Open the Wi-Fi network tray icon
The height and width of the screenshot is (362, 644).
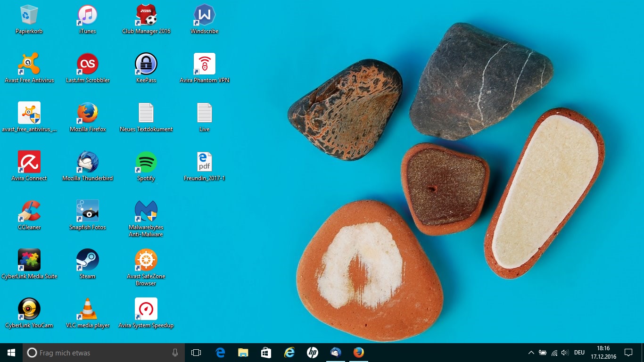(554, 353)
